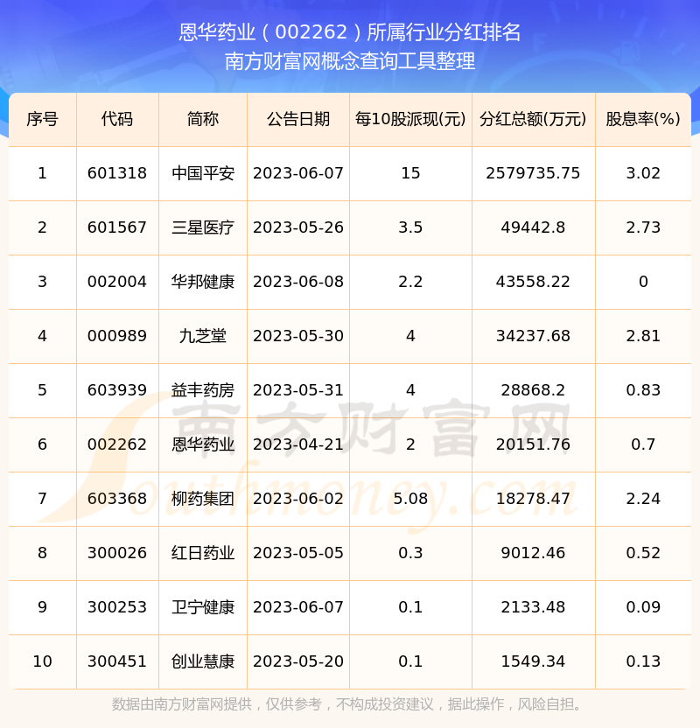
Task: Click dividend yield 0.7
Action: [643, 444]
